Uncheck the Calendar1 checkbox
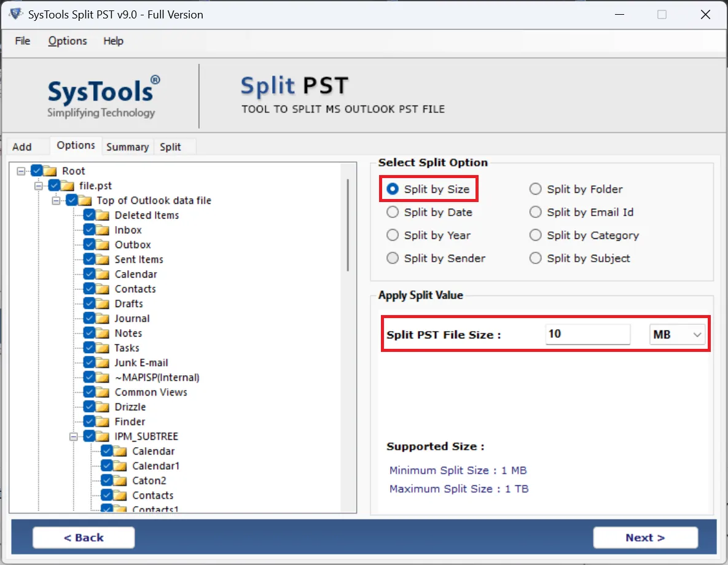 coord(106,465)
